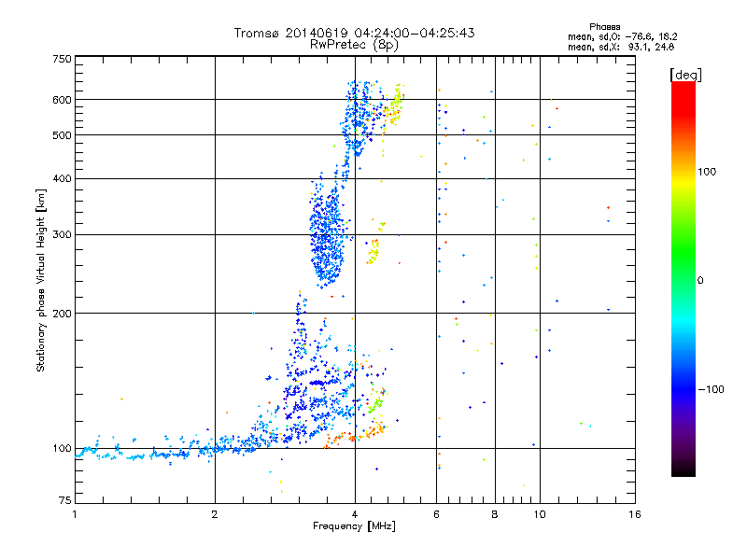Click the plot title 'Tromsø 20140619 04:24:00-04:25:43'
The width and height of the screenshot is (747, 560).
(x=354, y=33)
